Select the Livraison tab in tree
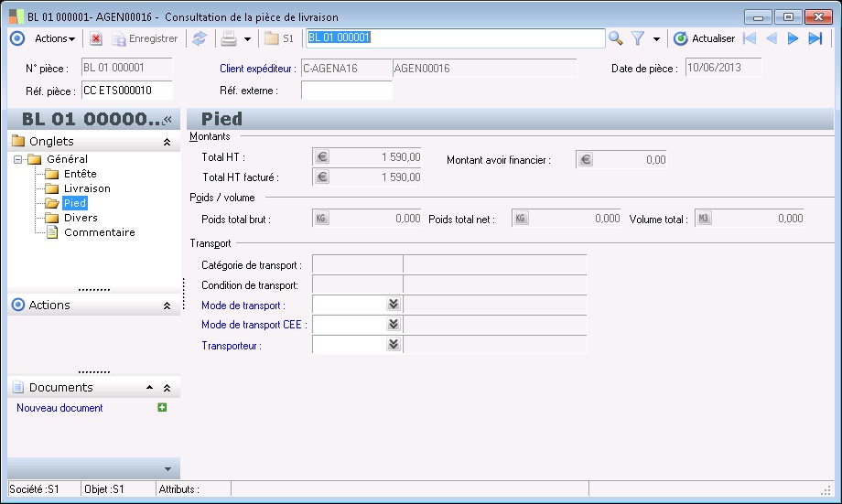This screenshot has width=842, height=504. [x=87, y=188]
